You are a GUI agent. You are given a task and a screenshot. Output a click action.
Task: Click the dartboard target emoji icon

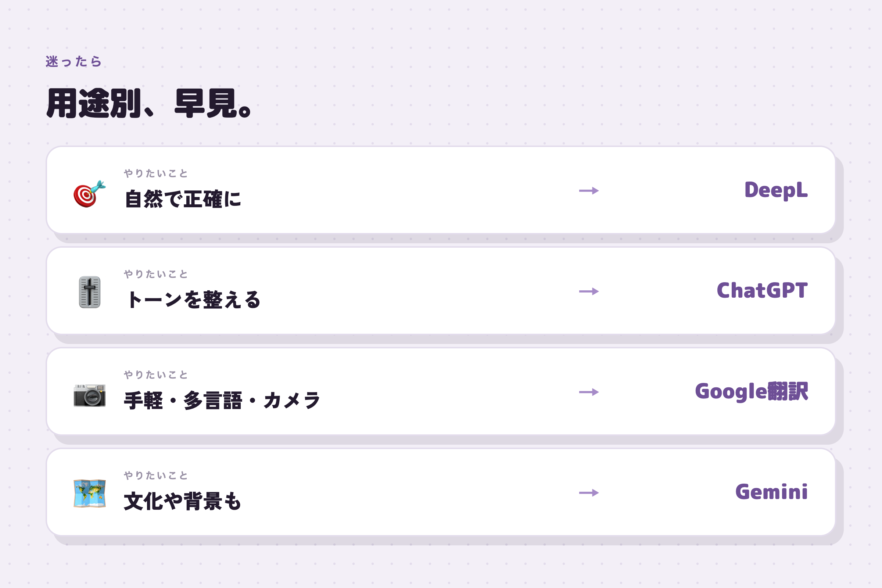(x=90, y=194)
